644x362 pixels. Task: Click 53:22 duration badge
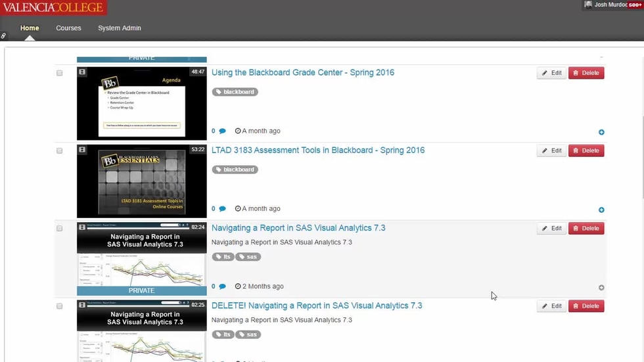coord(198,149)
